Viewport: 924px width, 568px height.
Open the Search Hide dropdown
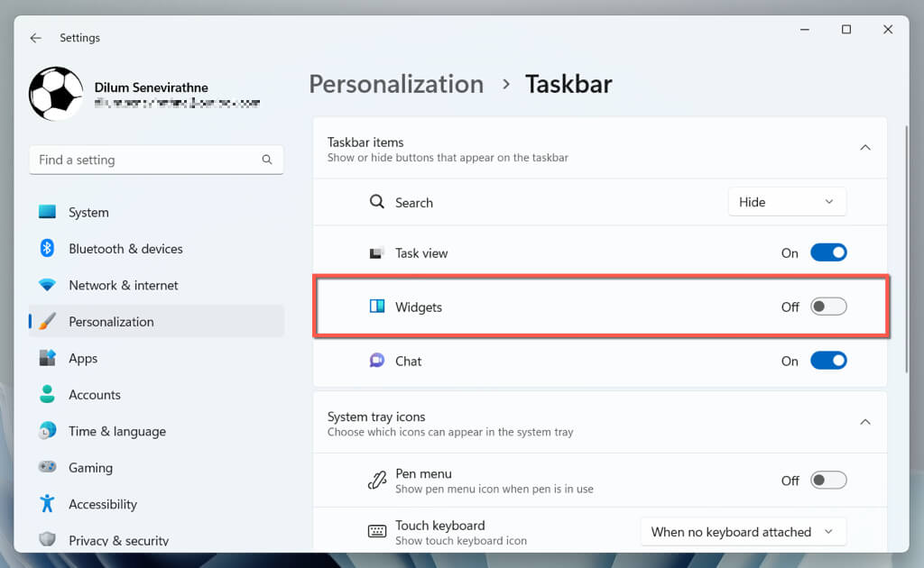787,202
